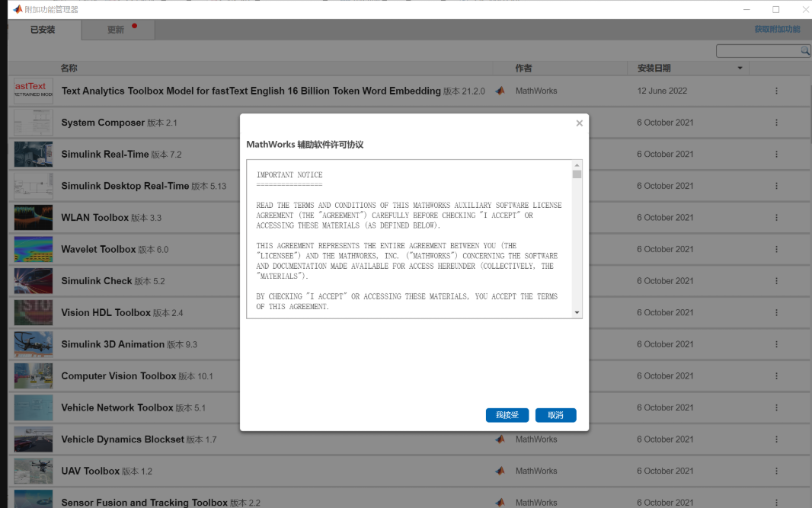Open options menu for System Composer

click(776, 123)
